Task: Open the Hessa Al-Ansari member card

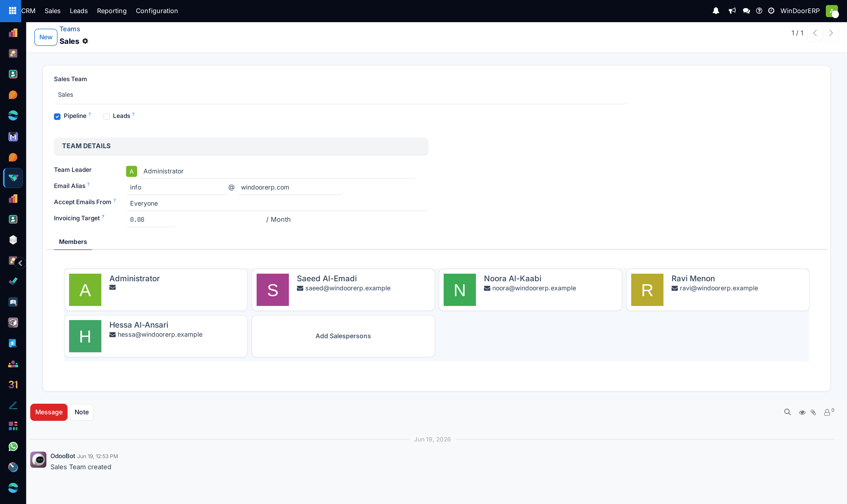Action: [x=156, y=336]
